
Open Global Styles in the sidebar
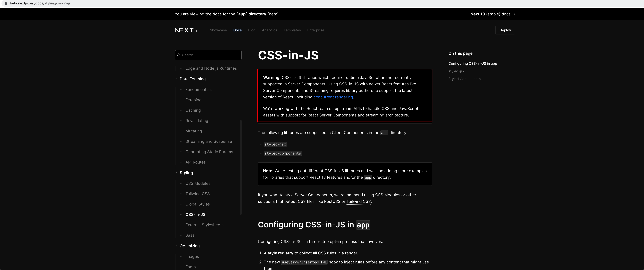pyautogui.click(x=198, y=204)
